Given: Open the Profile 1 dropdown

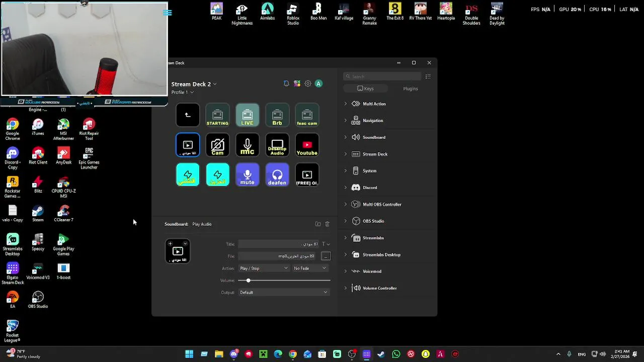Looking at the screenshot, I should (x=182, y=93).
